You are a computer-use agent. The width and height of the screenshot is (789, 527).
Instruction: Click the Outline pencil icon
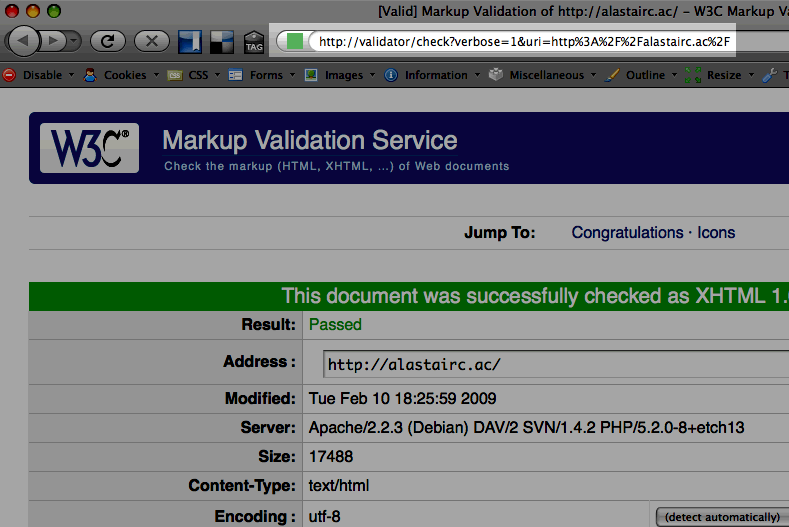(x=612, y=75)
